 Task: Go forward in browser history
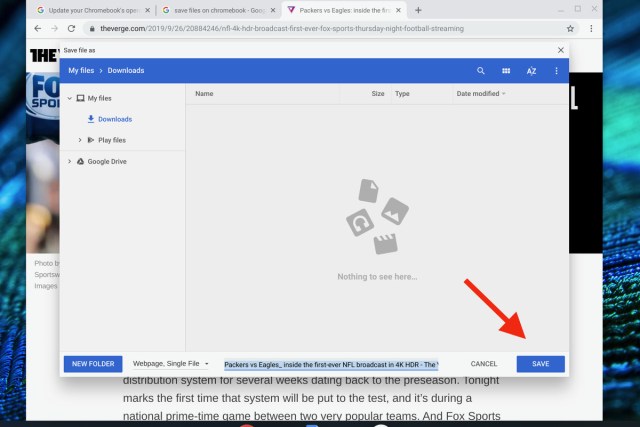(55, 29)
